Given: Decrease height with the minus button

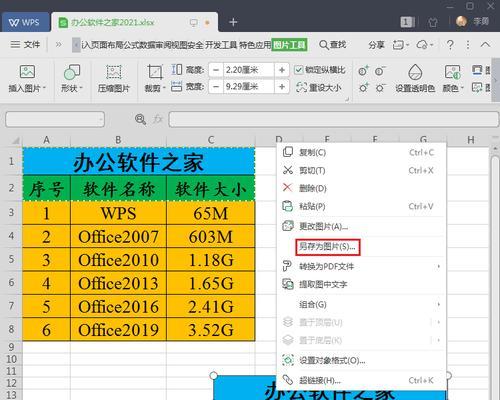Looking at the screenshot, I should point(216,70).
